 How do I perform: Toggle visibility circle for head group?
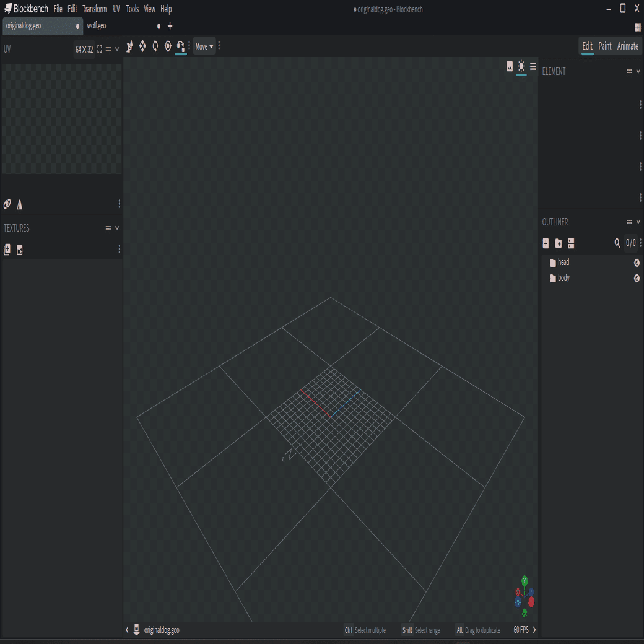637,263
